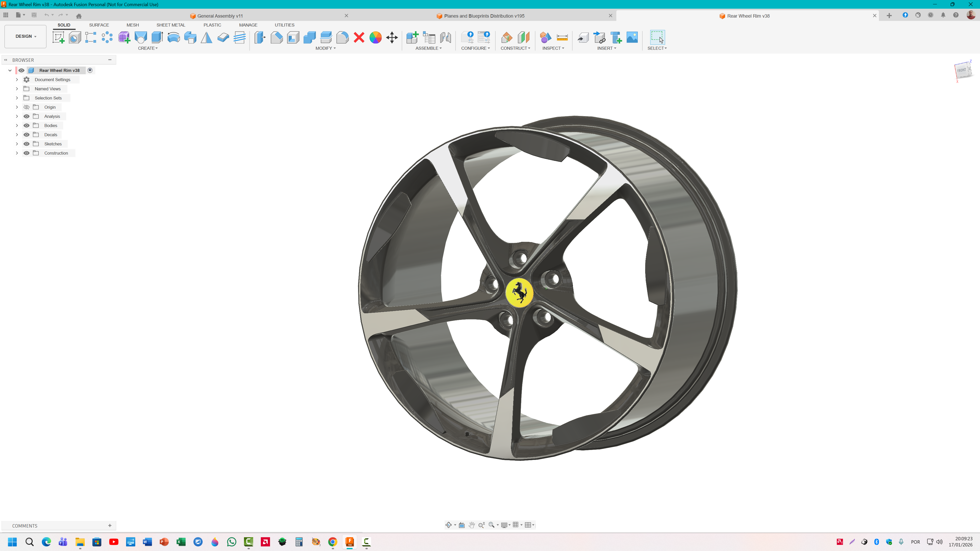Click the FRONT view cube face
Viewport: 980px width, 551px height.
pyautogui.click(x=961, y=70)
